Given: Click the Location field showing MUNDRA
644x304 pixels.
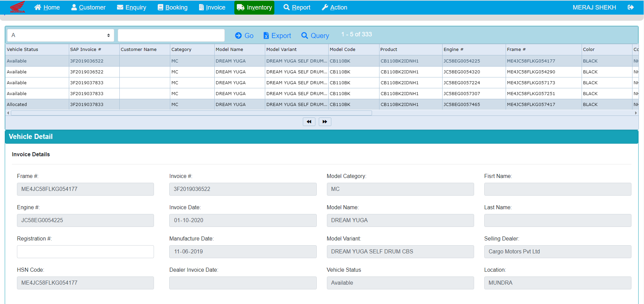Looking at the screenshot, I should (558, 283).
